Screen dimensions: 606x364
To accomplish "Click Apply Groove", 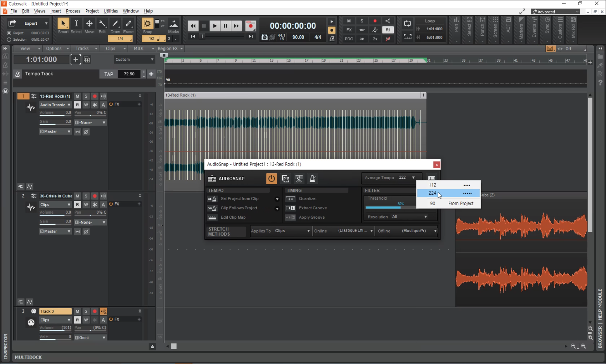I will click(x=312, y=217).
